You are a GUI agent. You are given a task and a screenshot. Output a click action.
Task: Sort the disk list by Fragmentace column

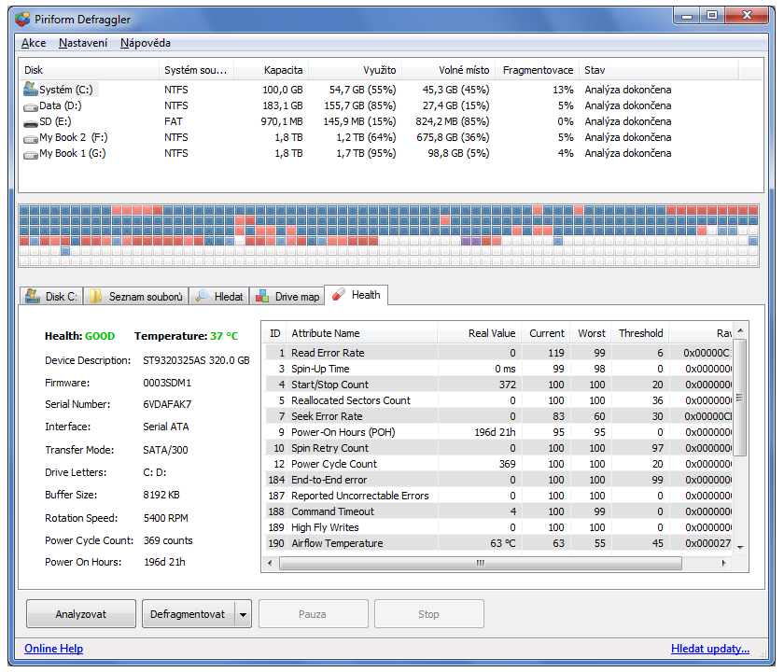click(x=537, y=70)
